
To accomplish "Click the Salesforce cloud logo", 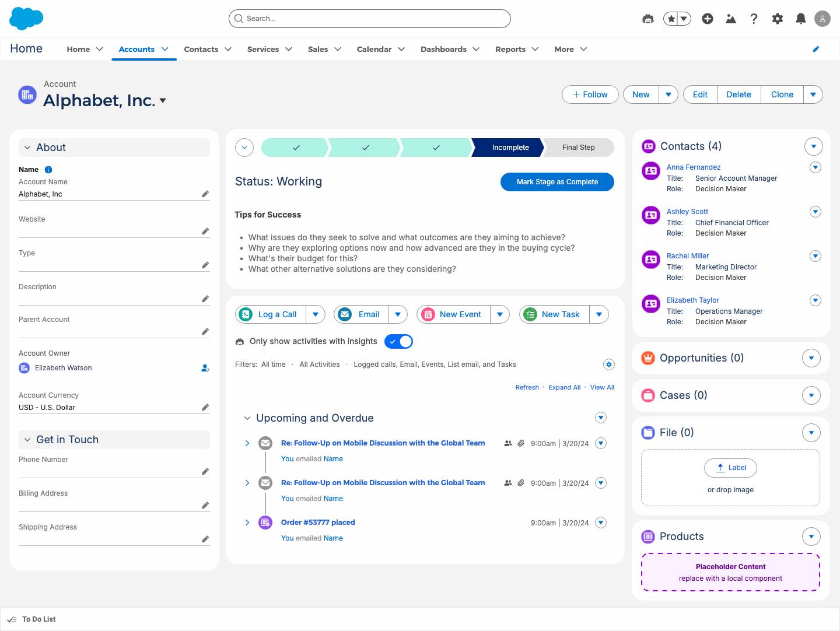I will coord(26,19).
